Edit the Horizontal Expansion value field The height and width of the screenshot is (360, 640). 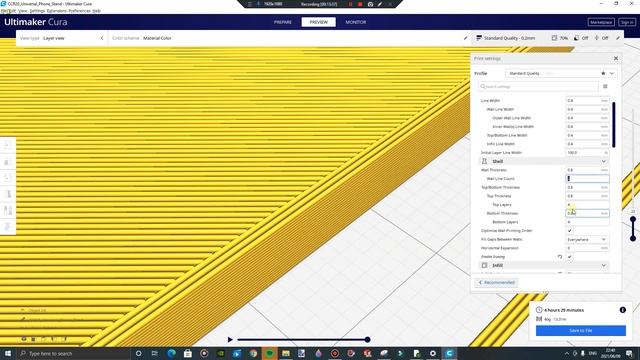click(587, 248)
